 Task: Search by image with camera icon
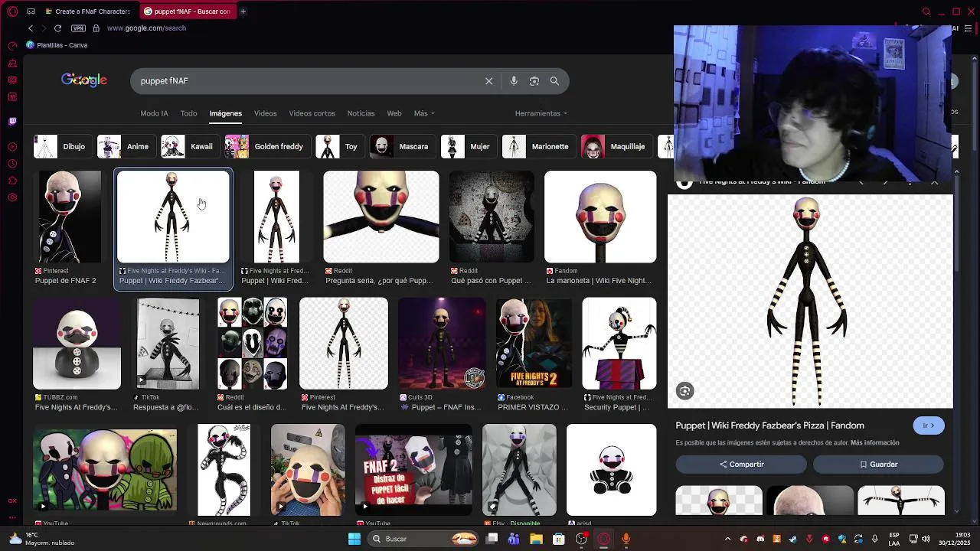(x=534, y=81)
